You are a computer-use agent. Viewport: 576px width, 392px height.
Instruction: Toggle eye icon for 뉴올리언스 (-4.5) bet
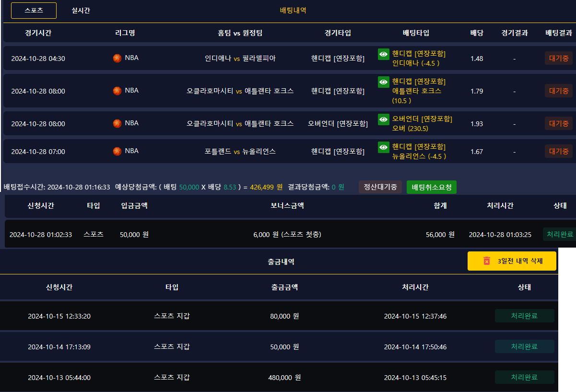(383, 147)
